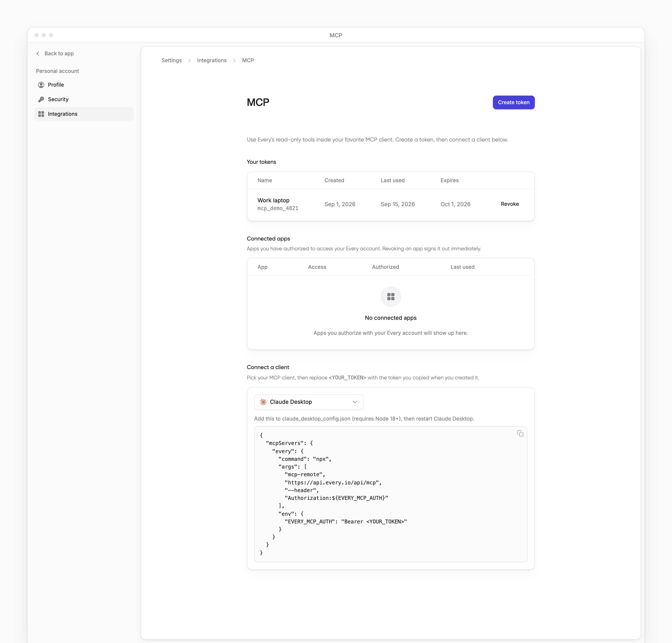The image size is (672, 643).
Task: Navigate to Integrations breadcrumb
Action: point(212,60)
